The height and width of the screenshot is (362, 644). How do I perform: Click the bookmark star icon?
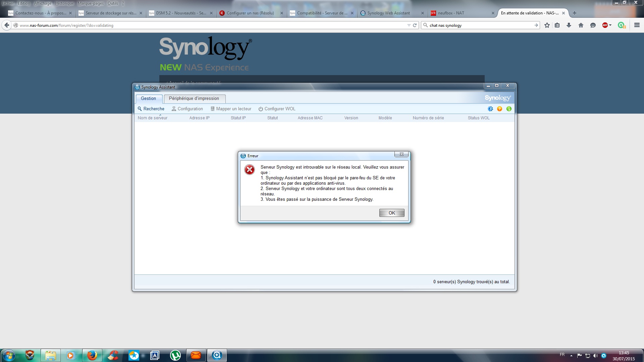point(547,25)
